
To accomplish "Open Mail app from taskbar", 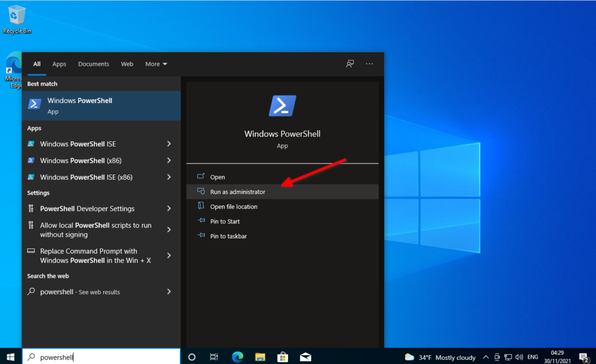I will tap(306, 357).
